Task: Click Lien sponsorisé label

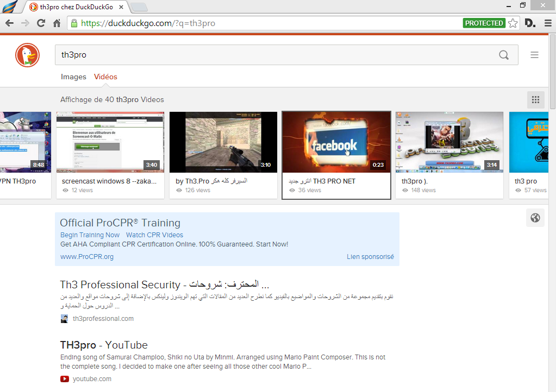Action: 370,257
